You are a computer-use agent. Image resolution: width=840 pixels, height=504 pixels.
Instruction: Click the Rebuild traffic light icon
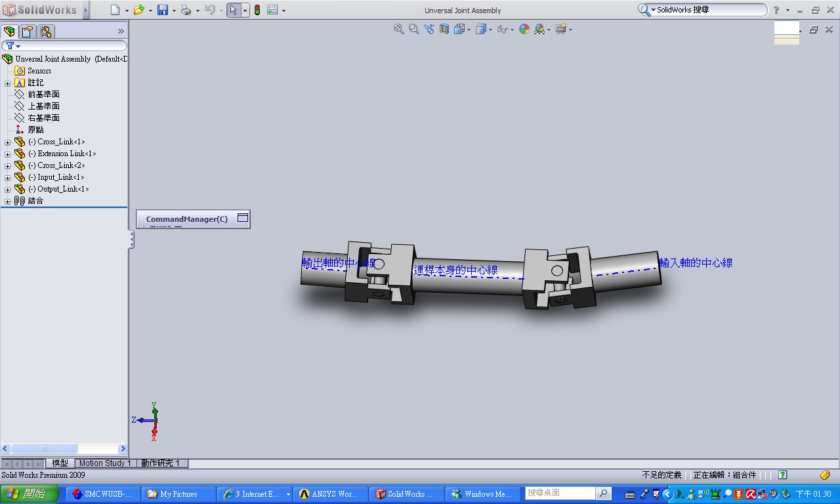coord(257,10)
